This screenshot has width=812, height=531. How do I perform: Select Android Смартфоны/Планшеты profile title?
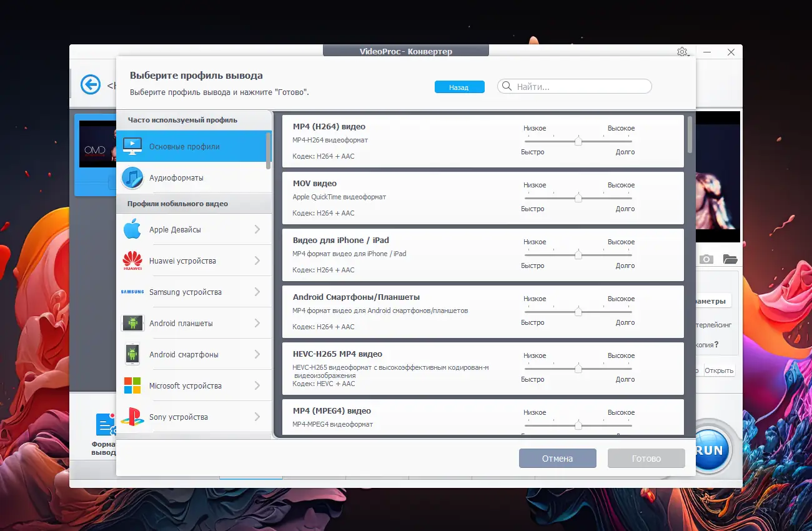pos(356,297)
